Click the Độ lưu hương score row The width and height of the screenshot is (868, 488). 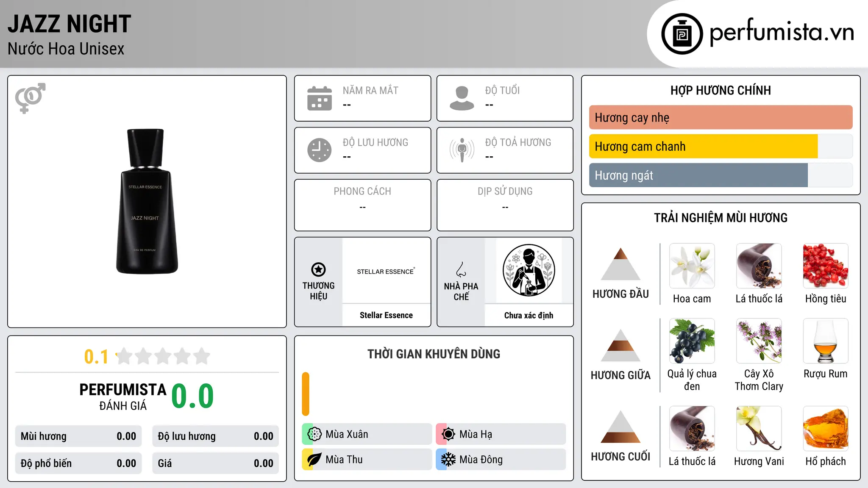tap(215, 436)
